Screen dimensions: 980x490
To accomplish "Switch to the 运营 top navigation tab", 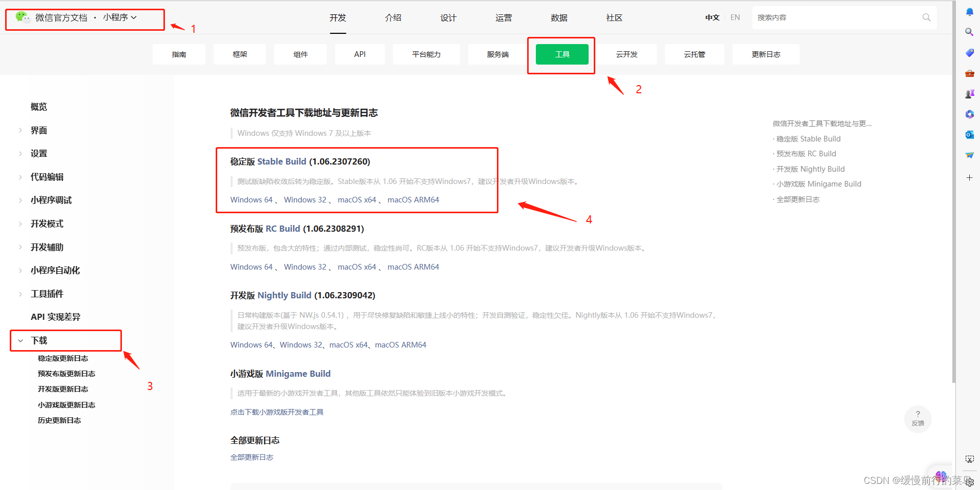I will coord(504,17).
